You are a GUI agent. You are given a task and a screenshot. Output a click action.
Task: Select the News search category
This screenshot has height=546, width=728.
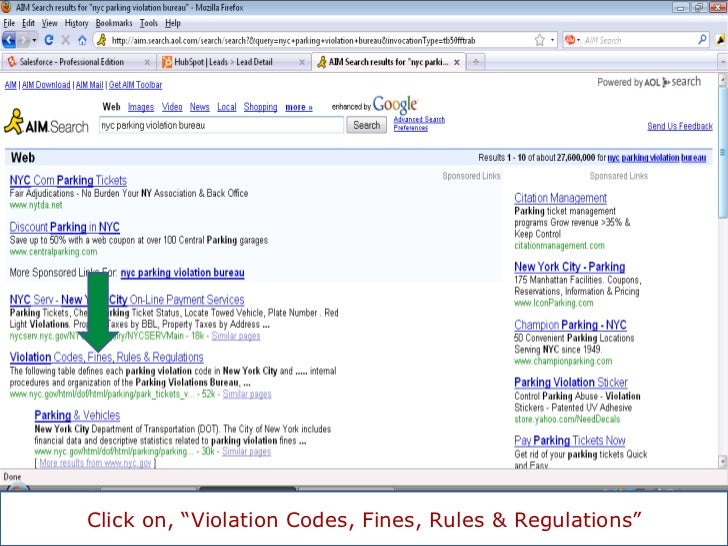[200, 107]
